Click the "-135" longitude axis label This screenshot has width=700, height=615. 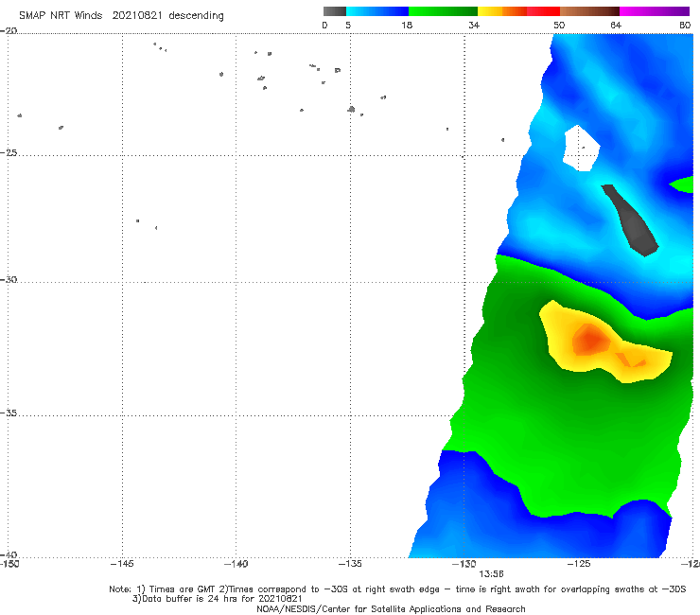point(350,564)
